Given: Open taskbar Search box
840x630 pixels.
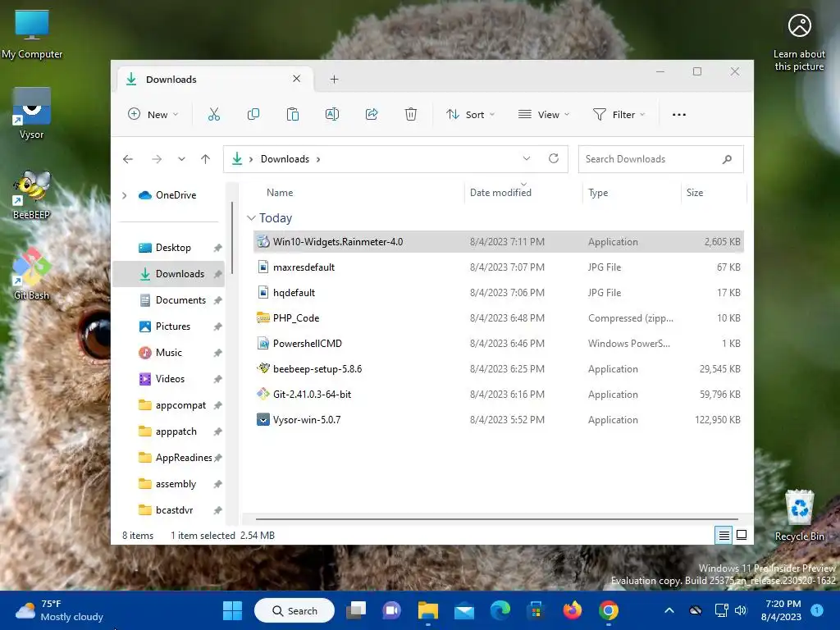Looking at the screenshot, I should click(x=294, y=610).
